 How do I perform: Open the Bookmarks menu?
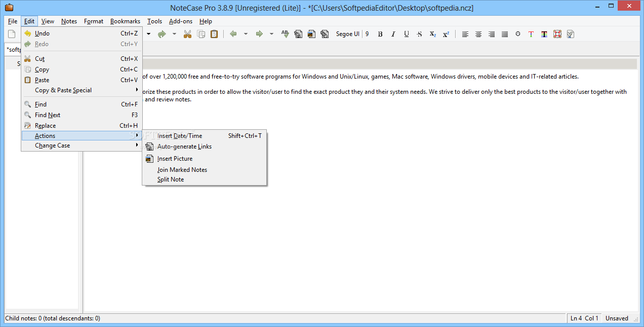[x=125, y=21]
